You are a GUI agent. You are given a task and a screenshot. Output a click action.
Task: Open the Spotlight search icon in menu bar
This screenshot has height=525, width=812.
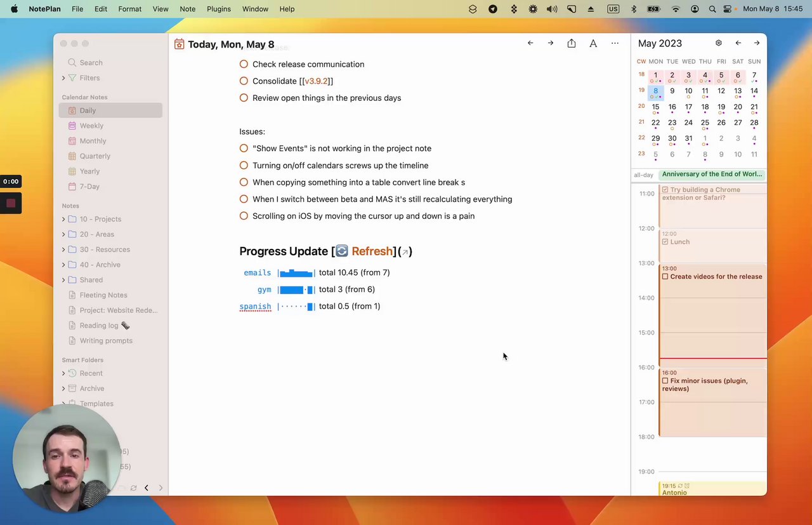[712, 9]
